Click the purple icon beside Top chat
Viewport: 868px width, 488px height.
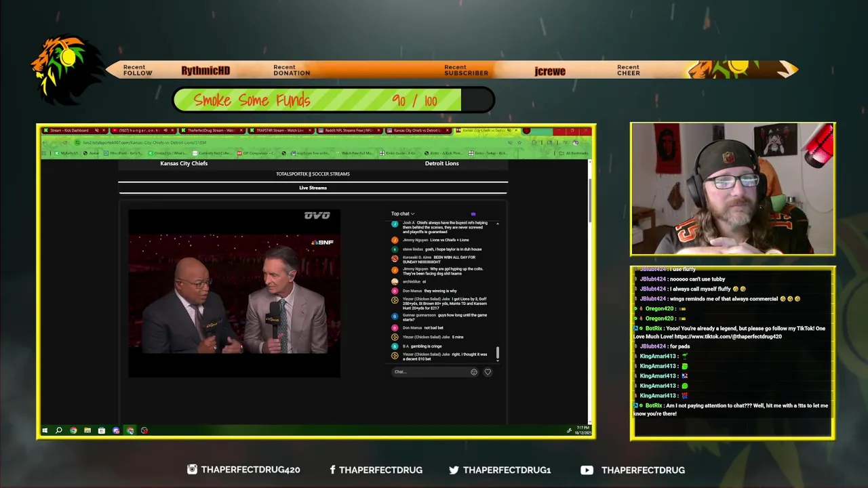(x=473, y=213)
